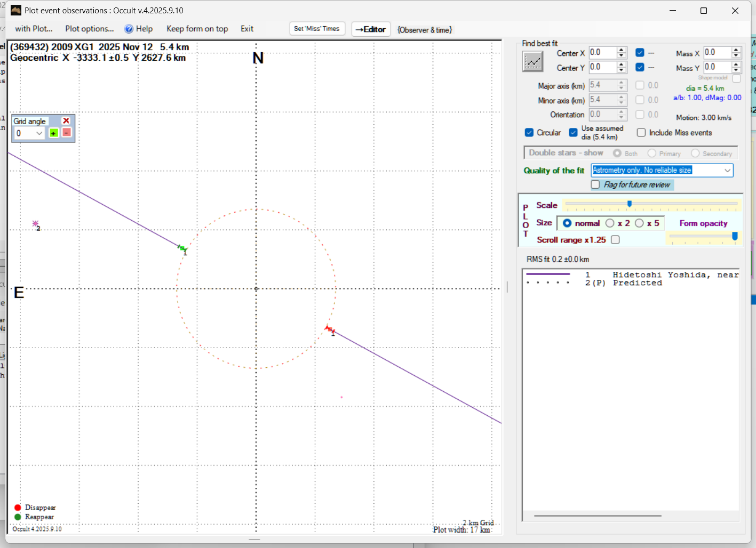Expand the Grid angle dropdown
The height and width of the screenshot is (548, 756).
coord(39,133)
